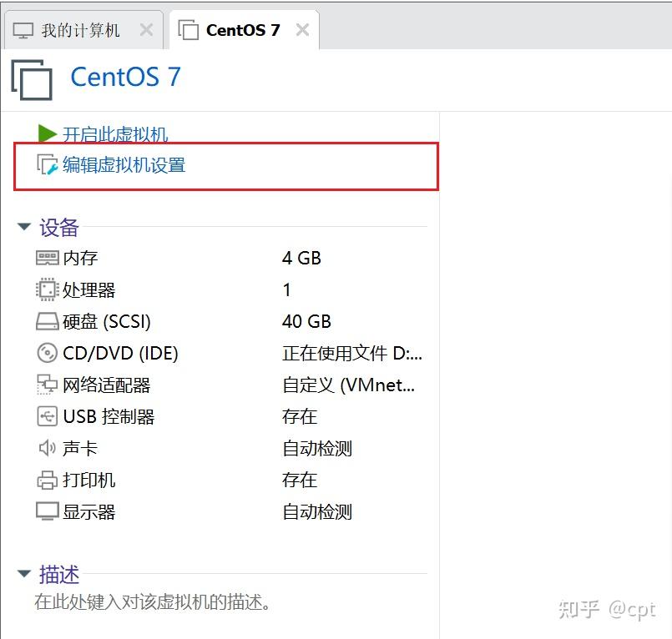The width and height of the screenshot is (672, 639).
Task: Open 编辑虚拟机设置 link
Action: (124, 165)
